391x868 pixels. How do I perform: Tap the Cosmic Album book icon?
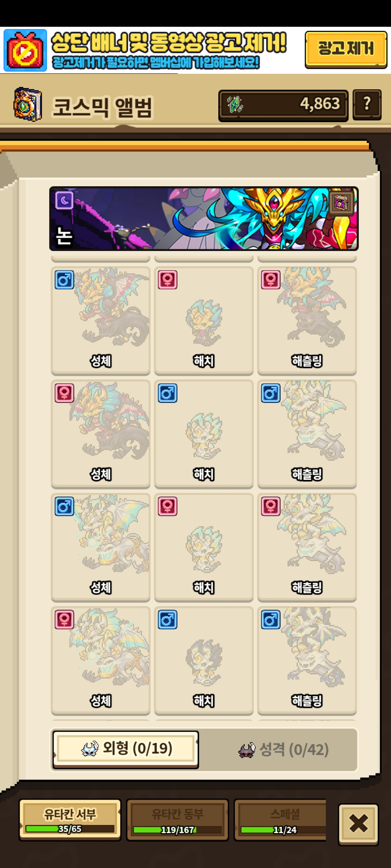[28, 104]
